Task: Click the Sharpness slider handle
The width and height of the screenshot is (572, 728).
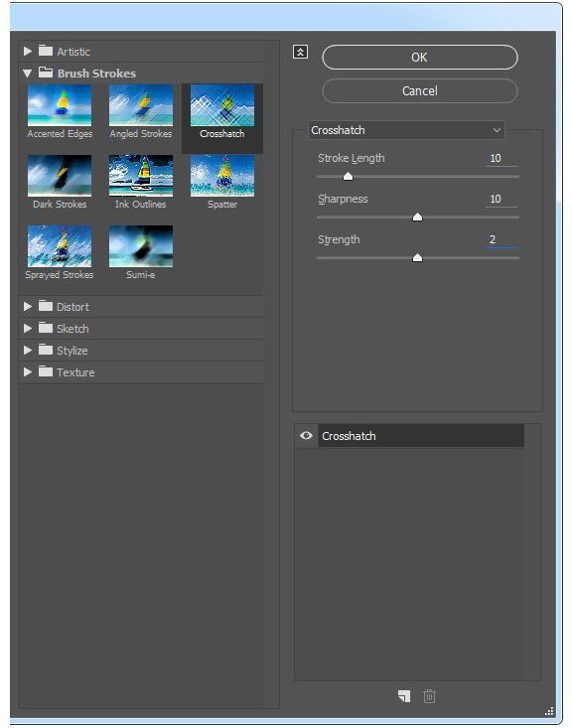Action: (417, 217)
